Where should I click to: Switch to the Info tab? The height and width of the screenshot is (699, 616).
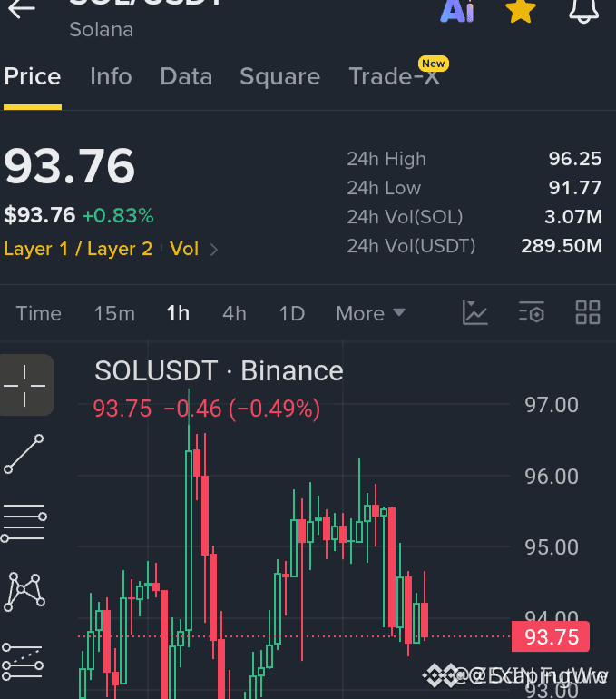(x=111, y=76)
